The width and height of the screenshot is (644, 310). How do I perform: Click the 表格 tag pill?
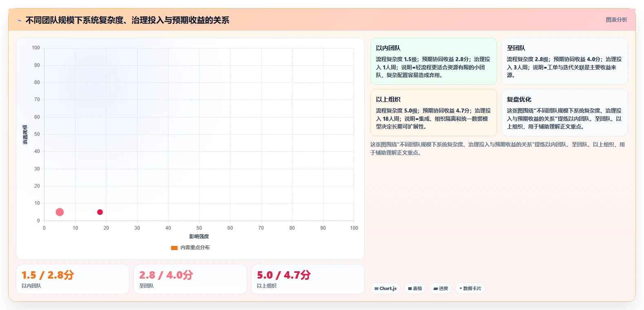point(415,288)
